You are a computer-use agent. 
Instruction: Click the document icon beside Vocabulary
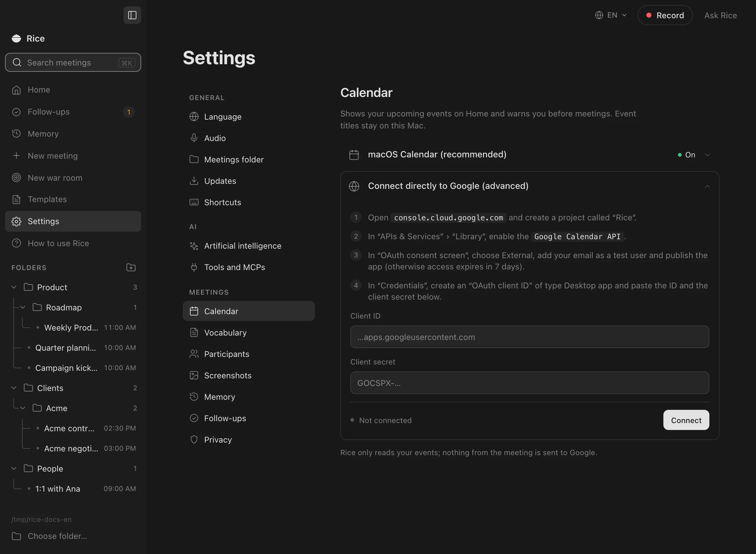[x=194, y=332]
